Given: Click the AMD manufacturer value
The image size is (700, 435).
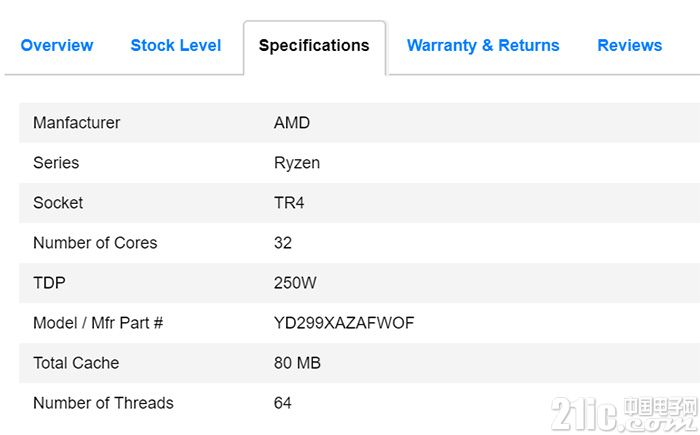Looking at the screenshot, I should pos(292,123).
